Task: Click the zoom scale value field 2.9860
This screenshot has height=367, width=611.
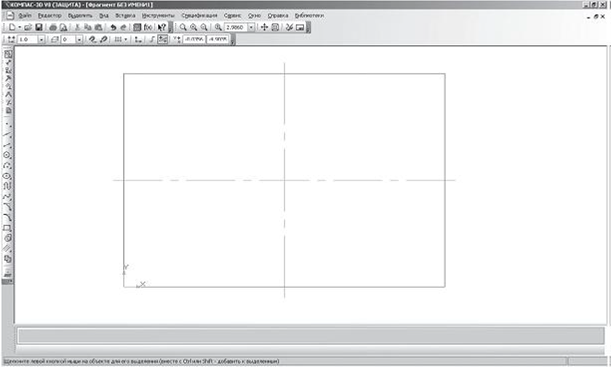Action: click(236, 27)
